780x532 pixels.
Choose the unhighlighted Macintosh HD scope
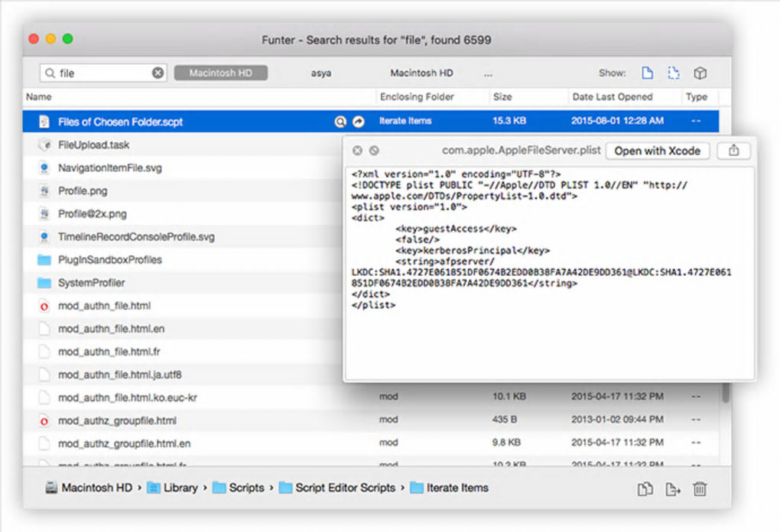click(421, 73)
